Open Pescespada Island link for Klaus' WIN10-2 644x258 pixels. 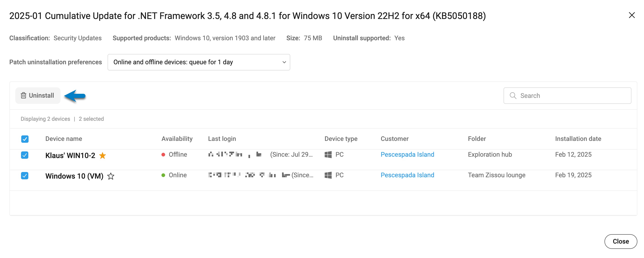(407, 155)
